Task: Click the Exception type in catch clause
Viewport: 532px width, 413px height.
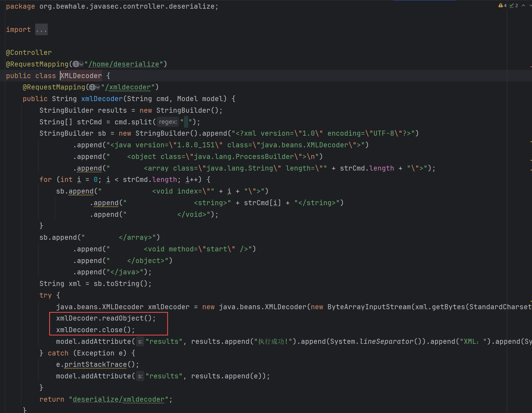Action: (x=96, y=353)
